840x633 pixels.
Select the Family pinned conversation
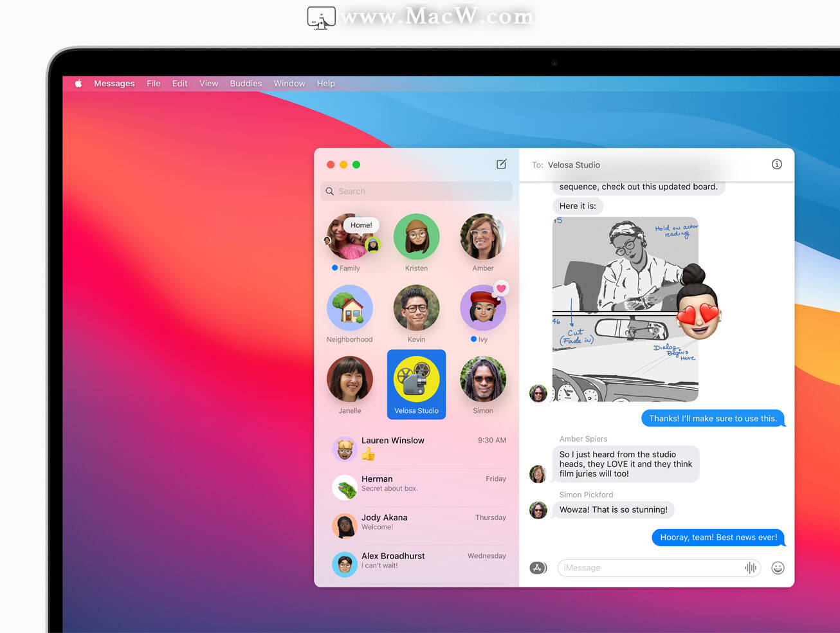click(350, 243)
